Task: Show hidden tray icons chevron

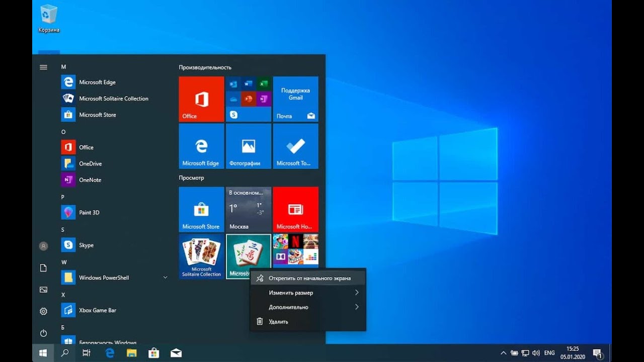Action: (503, 353)
